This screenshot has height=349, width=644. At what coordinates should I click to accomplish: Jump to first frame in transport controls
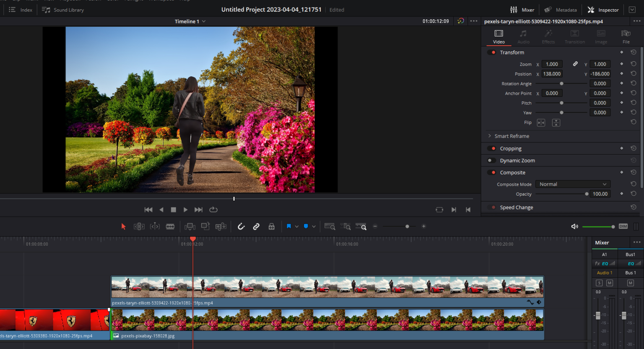pyautogui.click(x=148, y=209)
